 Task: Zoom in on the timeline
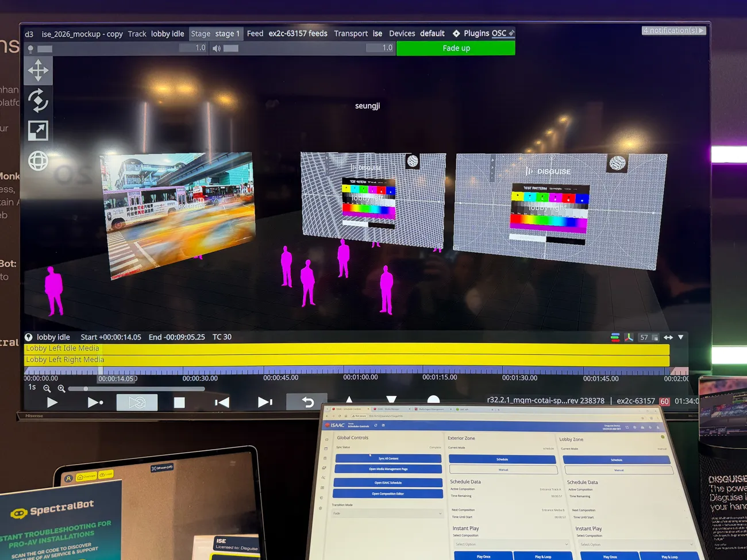click(x=61, y=389)
